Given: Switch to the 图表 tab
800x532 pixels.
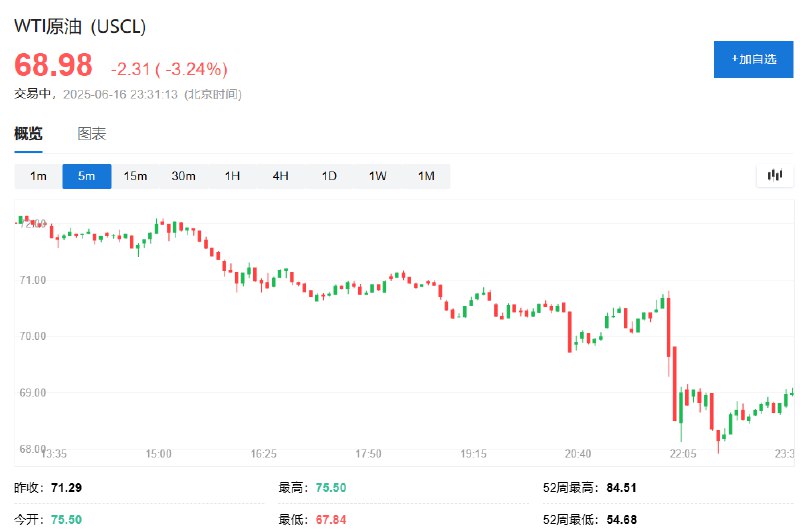Looking at the screenshot, I should tap(91, 134).
